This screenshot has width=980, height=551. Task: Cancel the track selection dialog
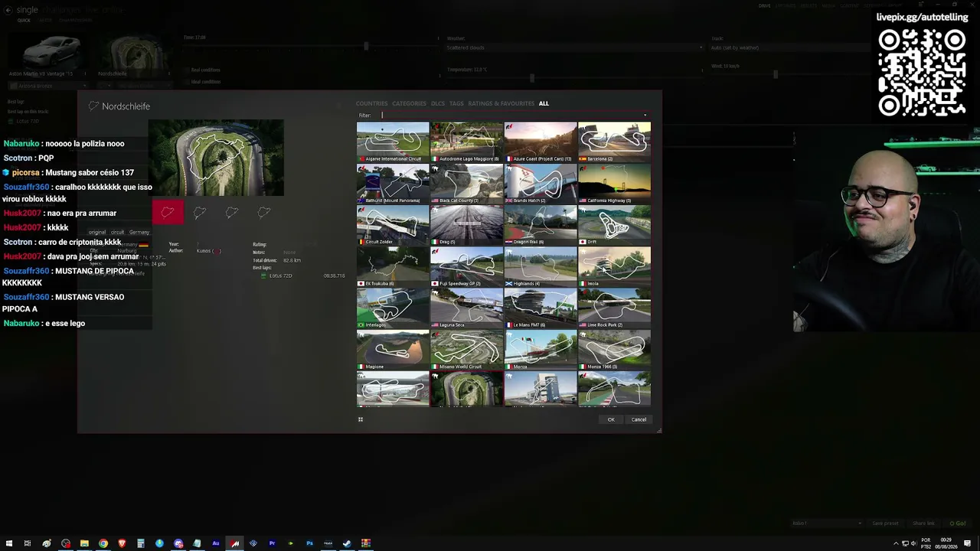(x=639, y=419)
